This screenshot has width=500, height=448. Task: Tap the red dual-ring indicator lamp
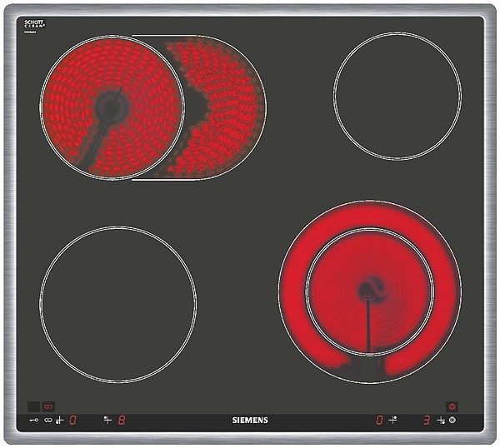(452, 406)
